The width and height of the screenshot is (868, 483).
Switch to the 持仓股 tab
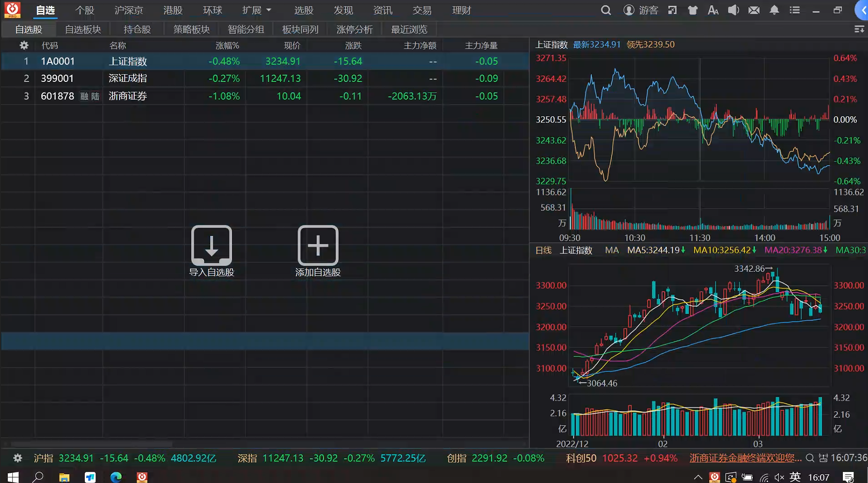[x=137, y=30]
